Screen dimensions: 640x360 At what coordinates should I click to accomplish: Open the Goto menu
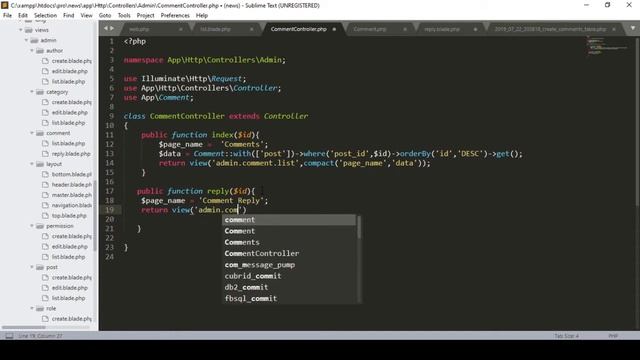[105, 16]
